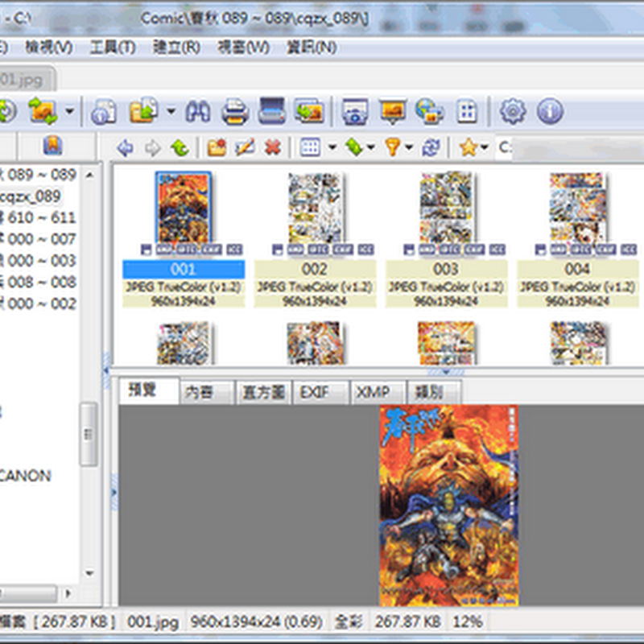
Task: Expand the filter funnel dropdown arrow
Action: click(x=409, y=147)
